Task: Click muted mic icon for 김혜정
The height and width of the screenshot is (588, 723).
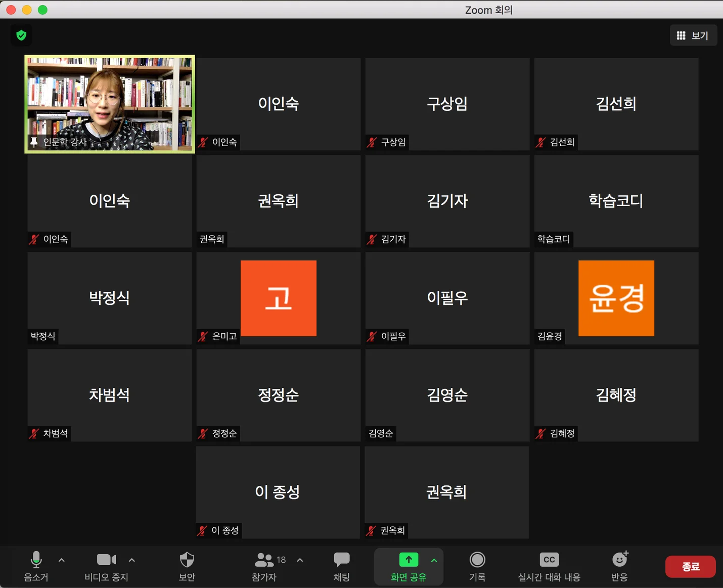Action: tap(540, 434)
